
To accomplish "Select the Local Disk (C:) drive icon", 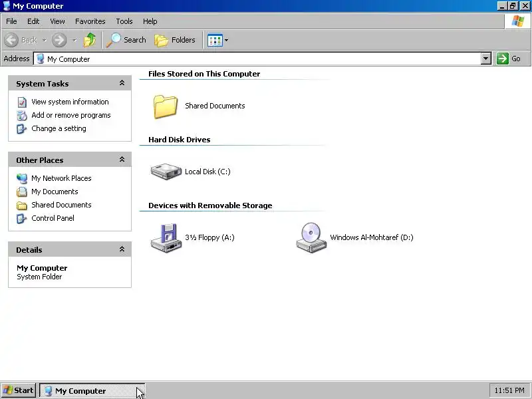I will 166,172.
